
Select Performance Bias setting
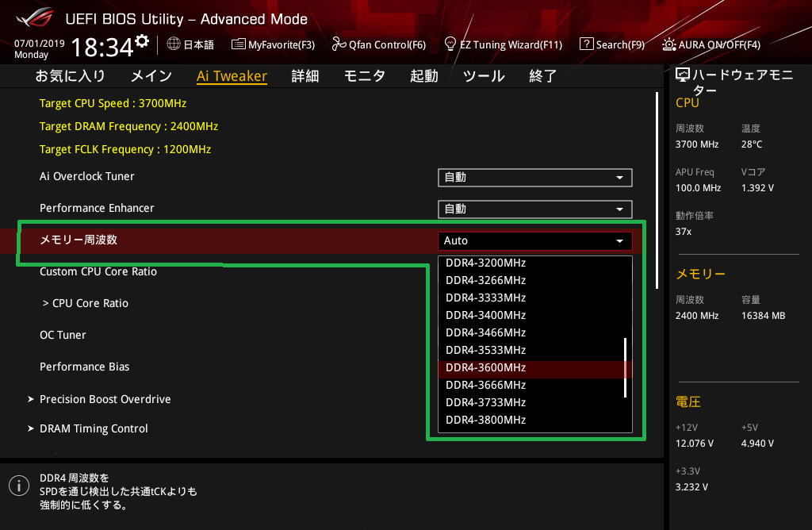84,367
